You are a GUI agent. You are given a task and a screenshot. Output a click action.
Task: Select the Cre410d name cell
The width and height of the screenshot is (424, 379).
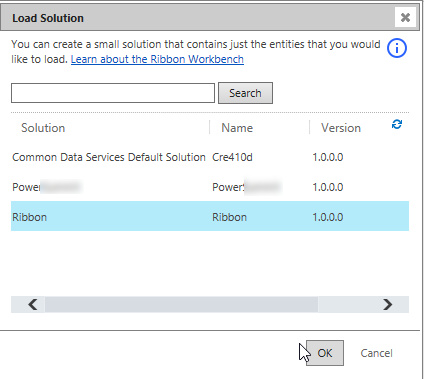point(232,157)
